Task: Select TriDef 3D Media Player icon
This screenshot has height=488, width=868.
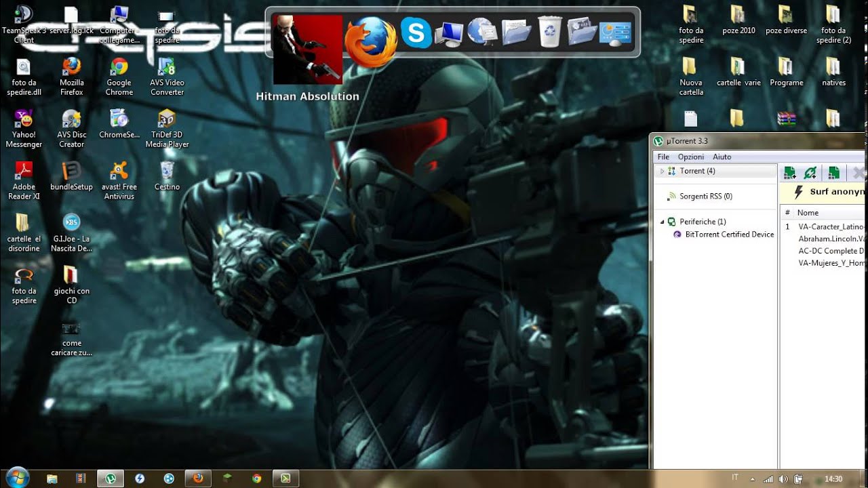Action: (167, 129)
